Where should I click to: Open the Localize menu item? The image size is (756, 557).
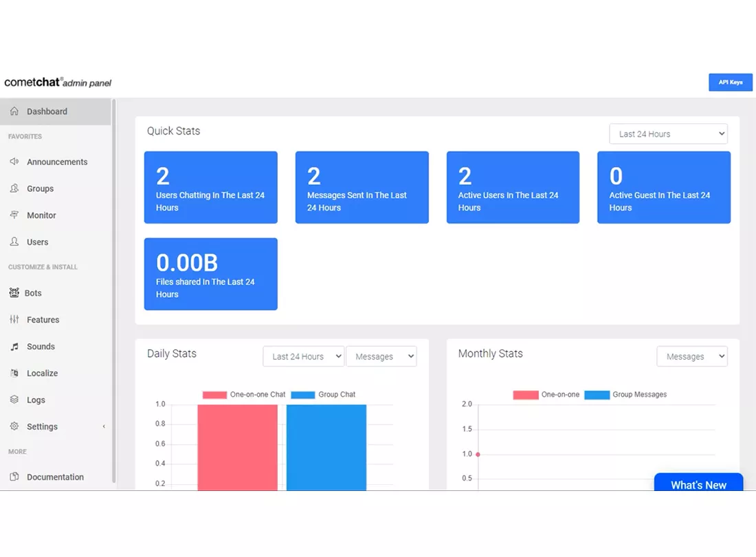coord(42,373)
